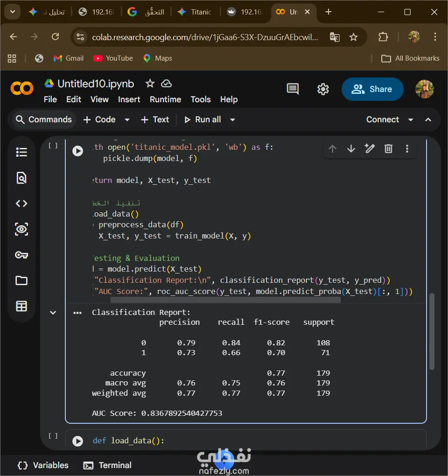This screenshot has width=448, height=476.
Task: Open the Files folder icon in sidebar
Action: [21, 280]
